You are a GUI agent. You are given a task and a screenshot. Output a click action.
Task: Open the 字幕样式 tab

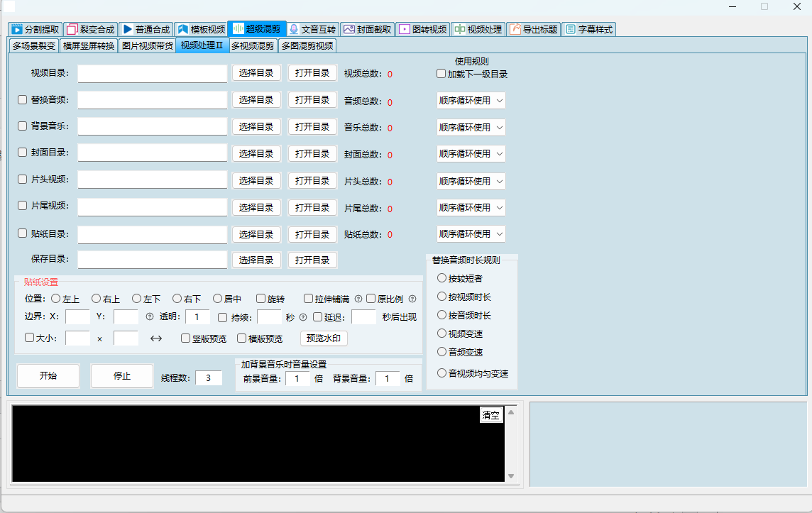(589, 30)
